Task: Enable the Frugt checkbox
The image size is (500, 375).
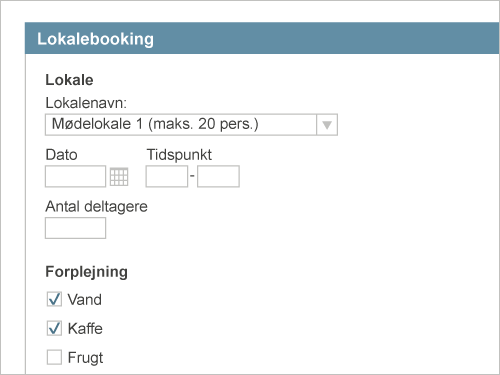Action: pyautogui.click(x=54, y=357)
